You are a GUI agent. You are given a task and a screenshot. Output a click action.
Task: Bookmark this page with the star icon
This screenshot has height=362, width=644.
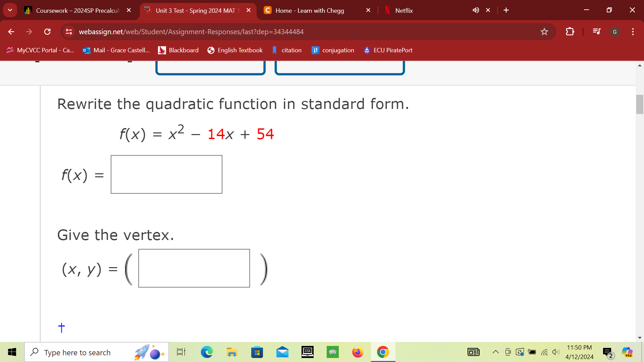[544, 32]
